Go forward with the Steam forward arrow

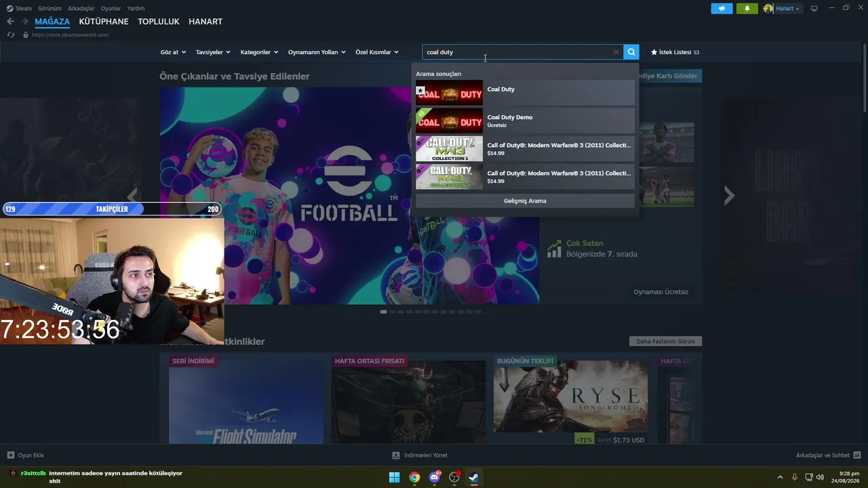(24, 22)
